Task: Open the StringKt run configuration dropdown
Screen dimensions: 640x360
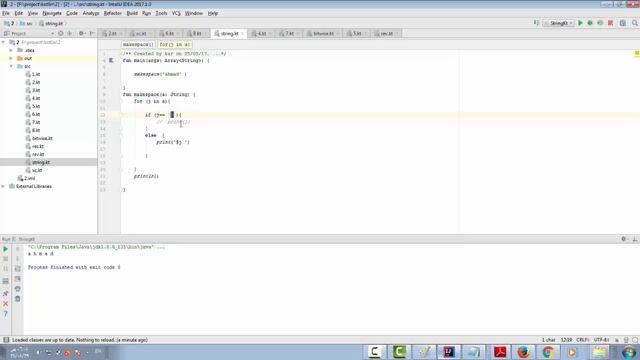Action: 558,23
